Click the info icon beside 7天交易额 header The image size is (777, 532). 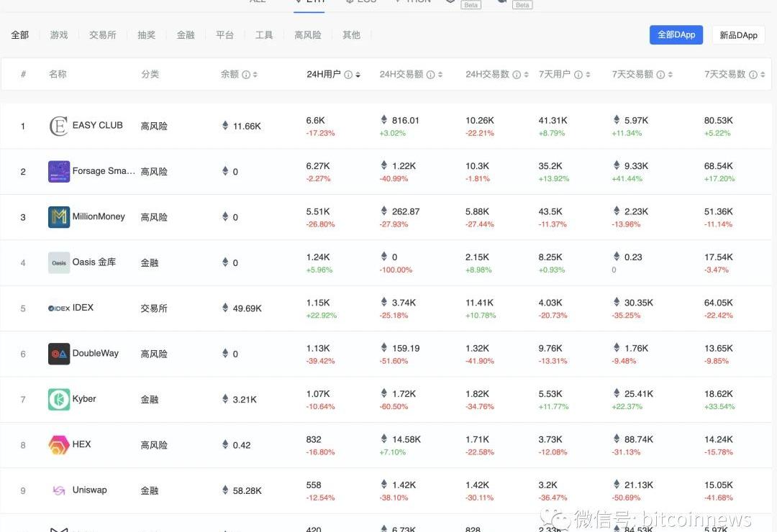point(660,74)
